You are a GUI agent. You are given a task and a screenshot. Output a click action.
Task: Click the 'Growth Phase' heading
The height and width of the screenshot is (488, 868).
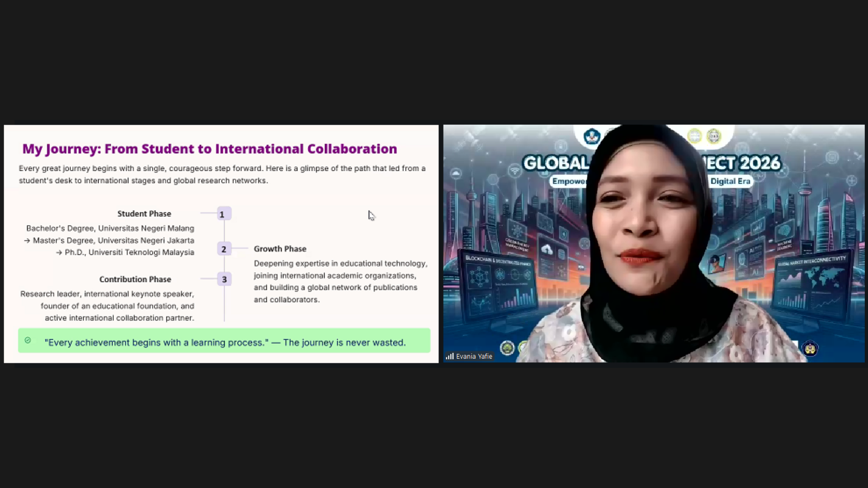point(280,249)
